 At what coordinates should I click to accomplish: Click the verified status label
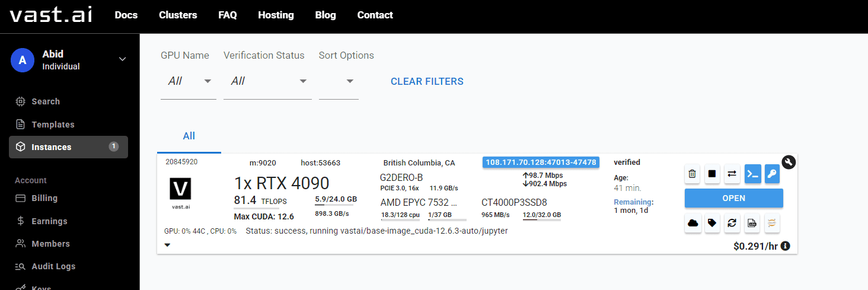click(x=627, y=162)
